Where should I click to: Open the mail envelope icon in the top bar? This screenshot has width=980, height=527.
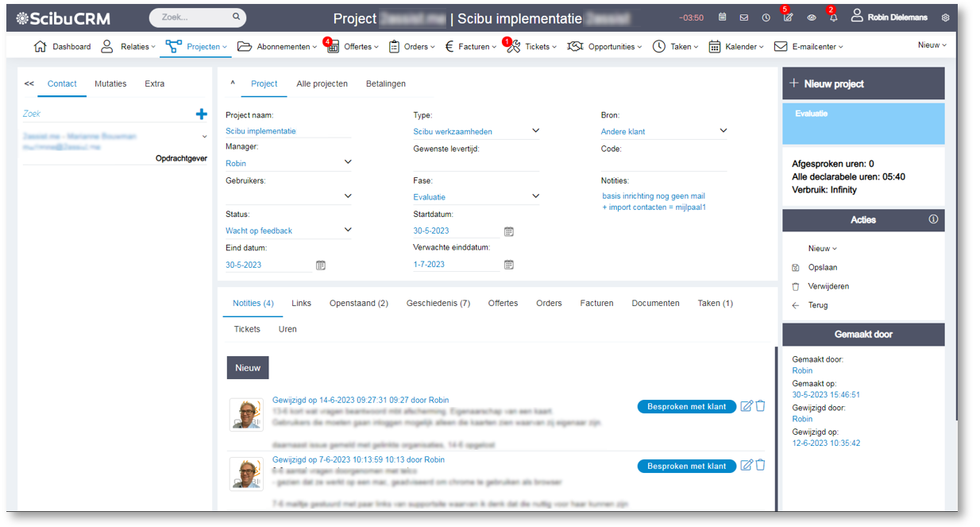click(x=744, y=17)
